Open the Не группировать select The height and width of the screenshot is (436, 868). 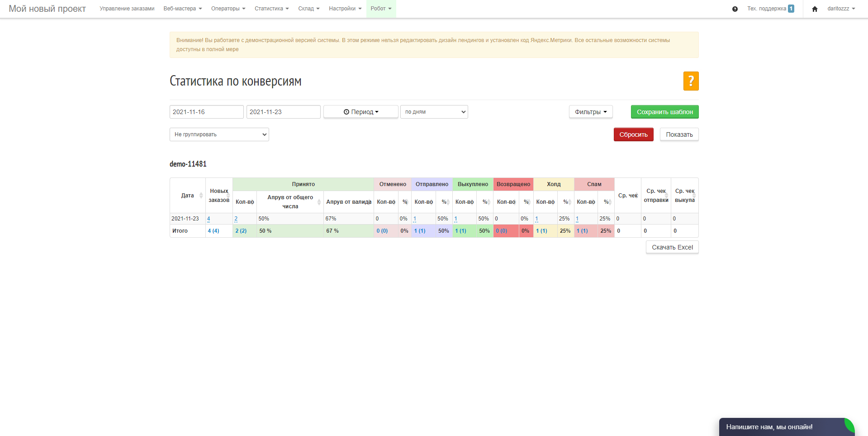(219, 134)
